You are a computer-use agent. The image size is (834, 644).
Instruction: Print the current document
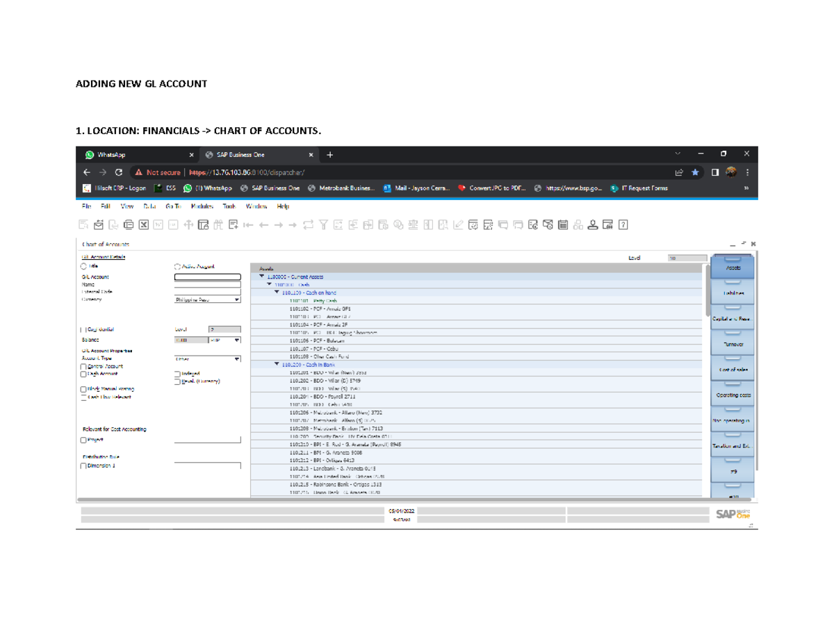pyautogui.click(x=128, y=223)
